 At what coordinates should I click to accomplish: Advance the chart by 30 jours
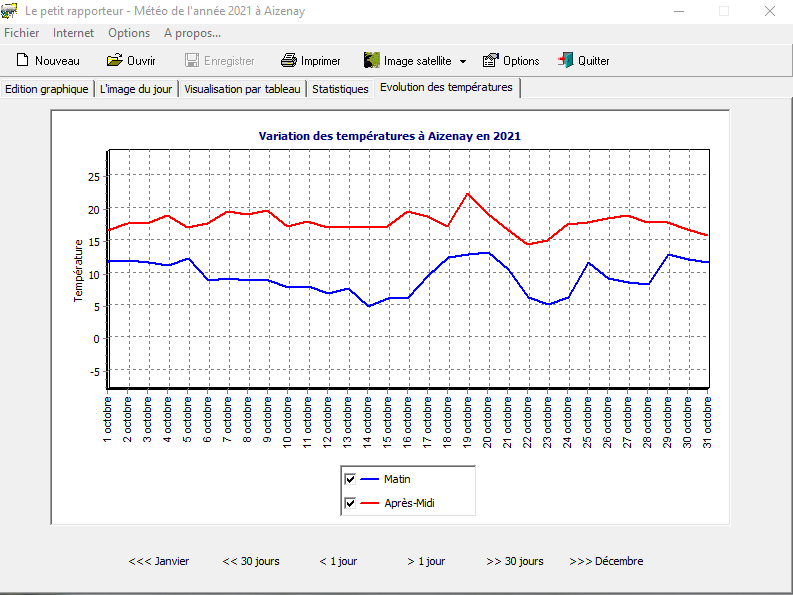(x=515, y=561)
